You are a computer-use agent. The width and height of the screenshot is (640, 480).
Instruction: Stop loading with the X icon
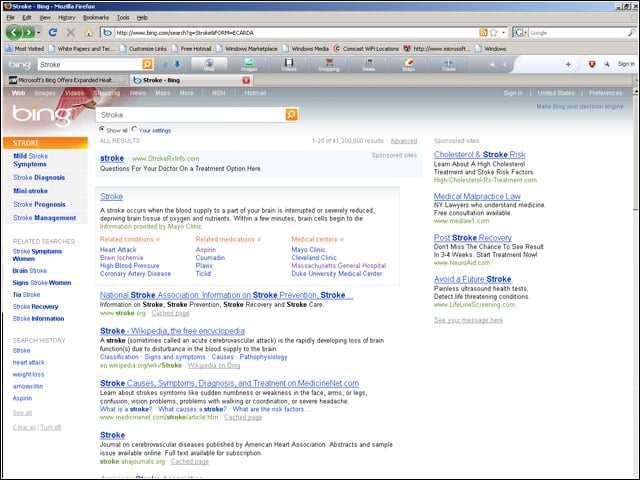pos(71,32)
